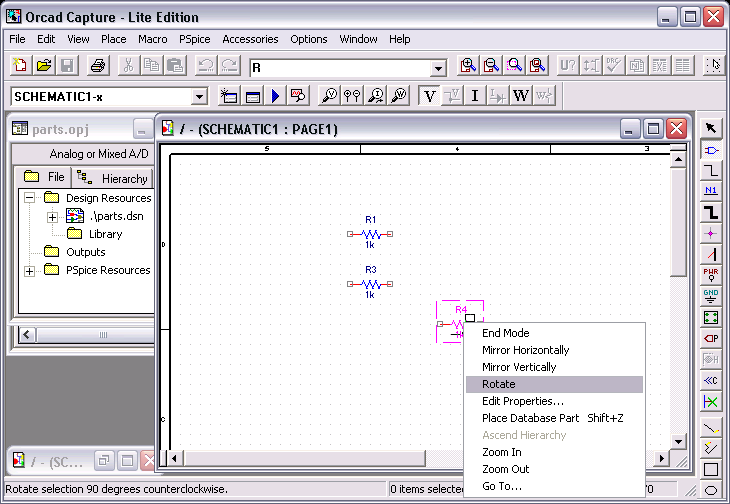Choose Zoom In from the context menu
The image size is (730, 504).
coord(554,452)
